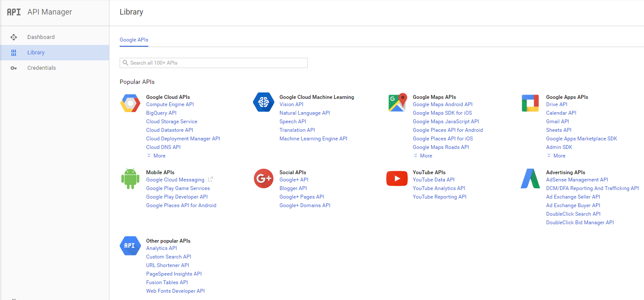Open Google Maps JavaScript API link
This screenshot has width=644, height=300.
point(446,122)
